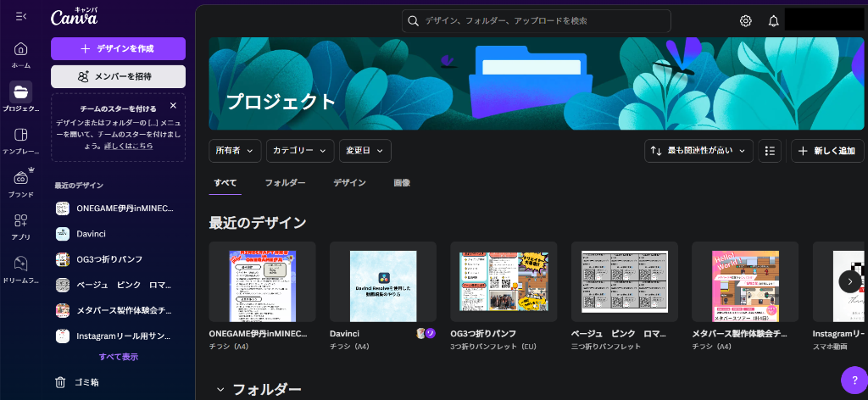The height and width of the screenshot is (400, 868).
Task: Click the すべて表示 link
Action: coord(118,357)
